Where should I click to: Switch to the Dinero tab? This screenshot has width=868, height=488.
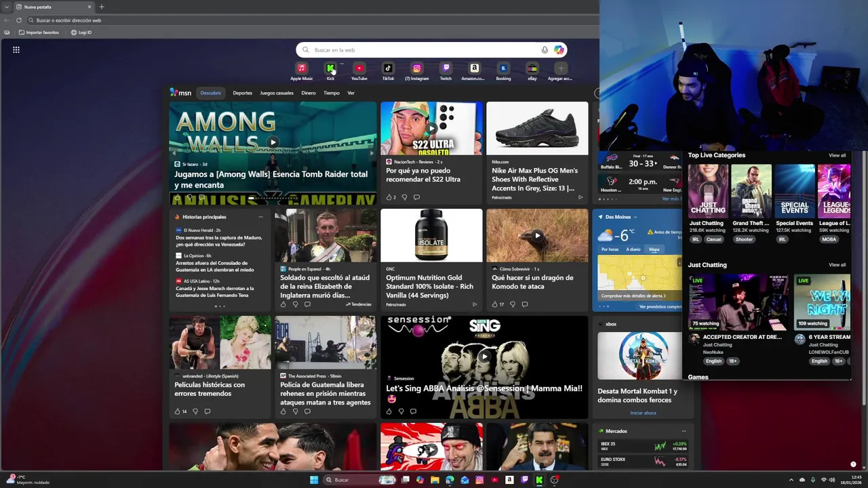[309, 93]
